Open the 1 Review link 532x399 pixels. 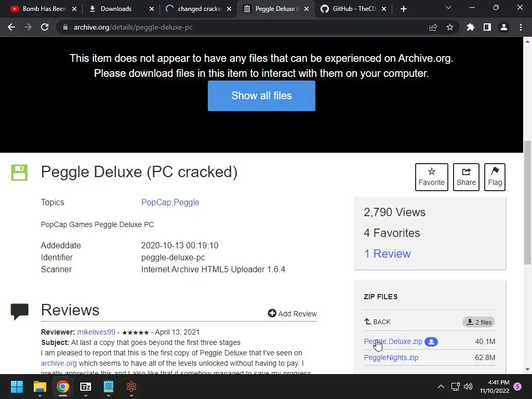coord(387,254)
